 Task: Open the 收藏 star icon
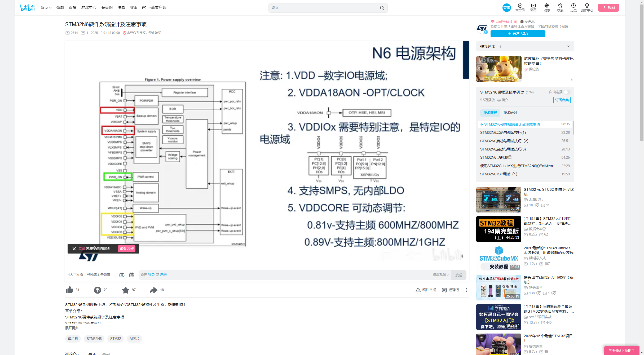click(x=560, y=7)
